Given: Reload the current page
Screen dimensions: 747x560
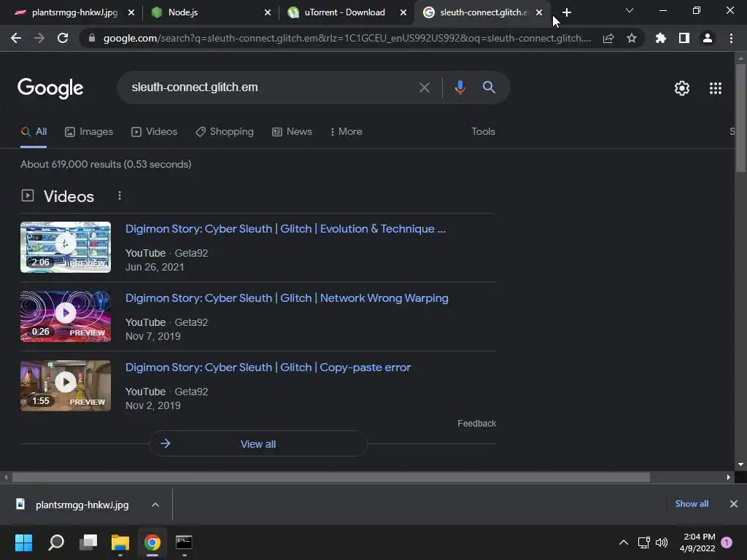Looking at the screenshot, I should point(63,38).
